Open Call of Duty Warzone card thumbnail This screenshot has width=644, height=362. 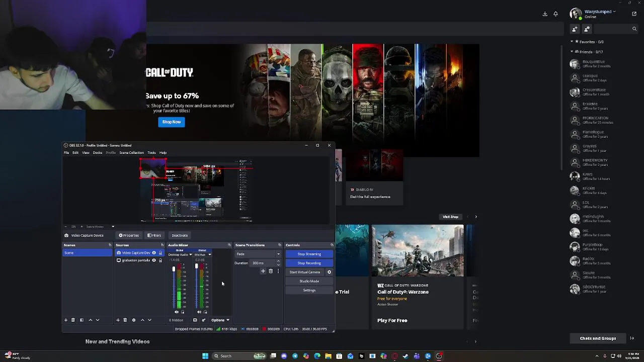(418, 251)
